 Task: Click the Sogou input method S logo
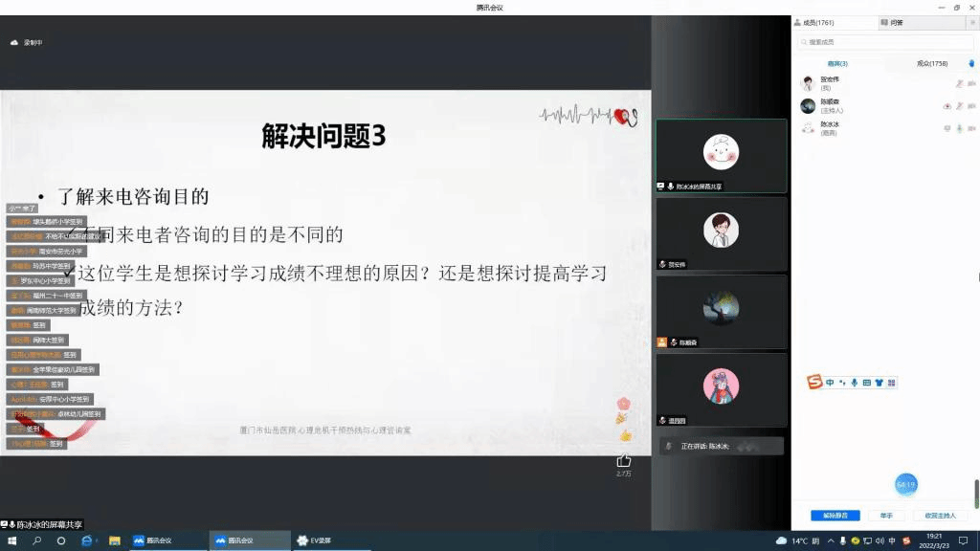click(x=814, y=383)
